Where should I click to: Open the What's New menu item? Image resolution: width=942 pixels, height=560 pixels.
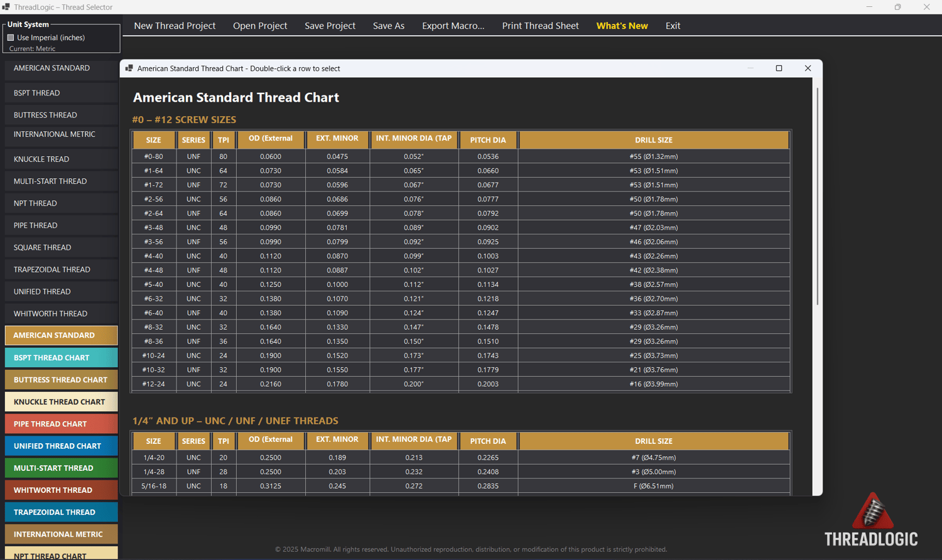pyautogui.click(x=622, y=26)
